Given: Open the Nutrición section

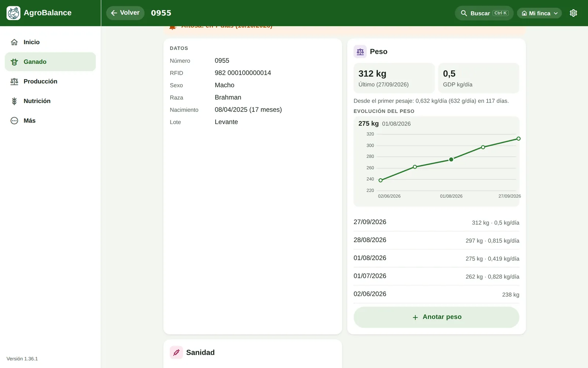Looking at the screenshot, I should click(50, 101).
